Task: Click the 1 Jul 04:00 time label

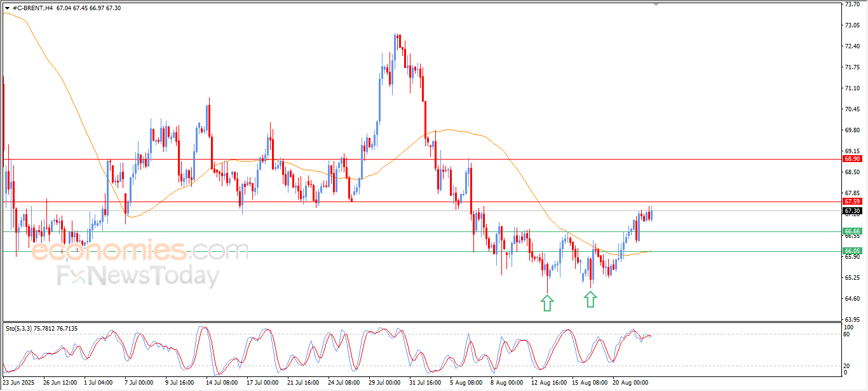Action: pos(99,383)
